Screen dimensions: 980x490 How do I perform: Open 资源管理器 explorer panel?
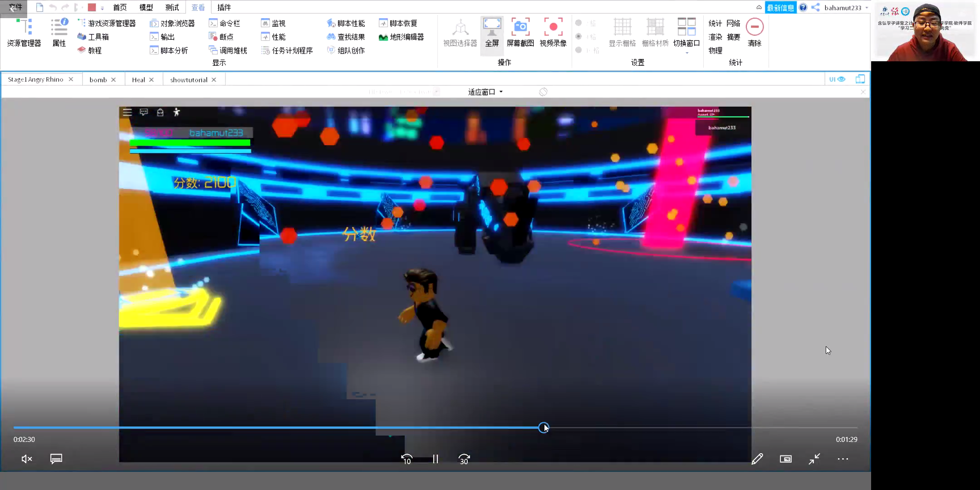point(24,32)
